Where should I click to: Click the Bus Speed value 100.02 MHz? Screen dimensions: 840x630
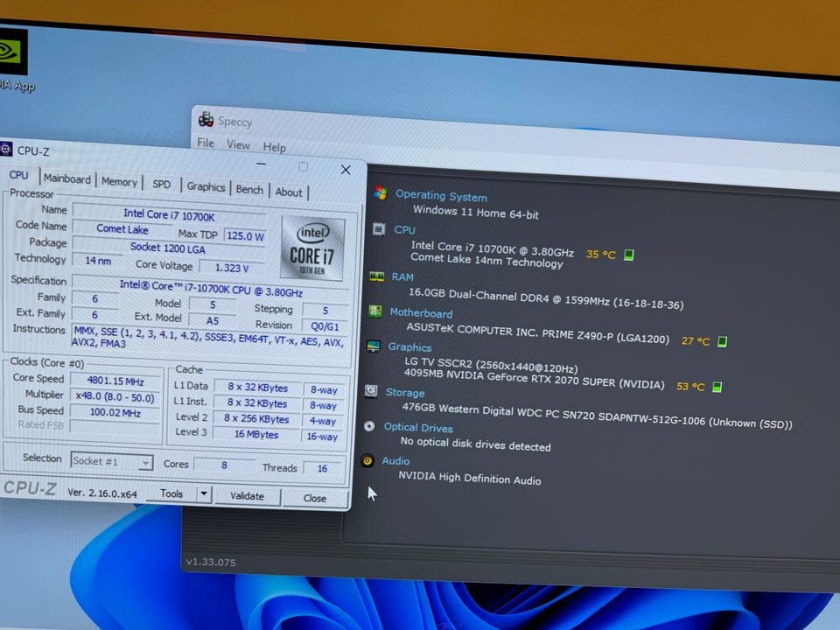pos(115,413)
